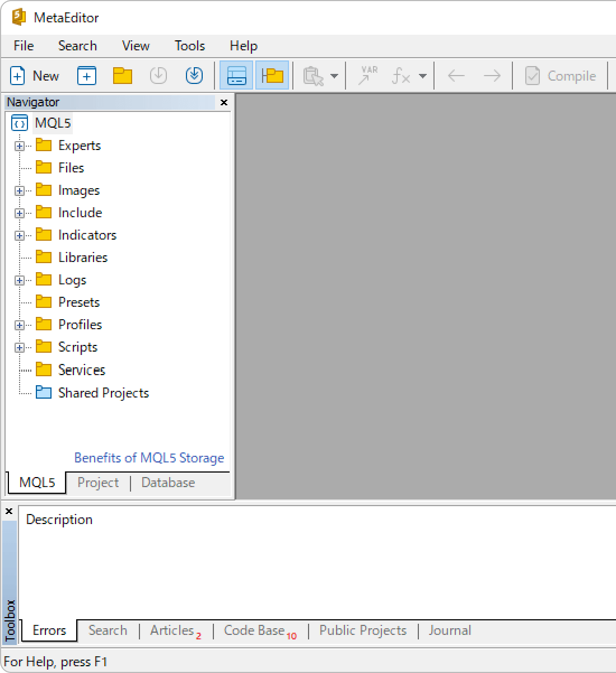
Task: Click the Description column header
Action: click(59, 519)
